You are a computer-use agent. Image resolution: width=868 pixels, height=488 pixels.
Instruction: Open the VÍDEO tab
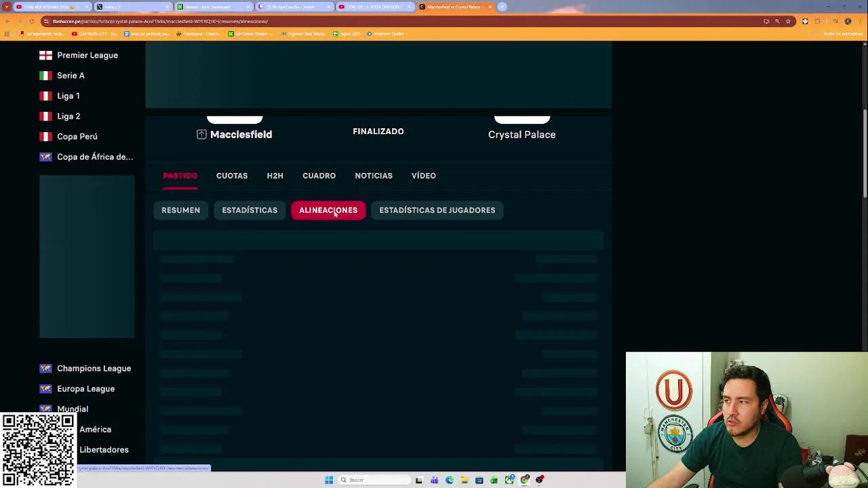[423, 176]
